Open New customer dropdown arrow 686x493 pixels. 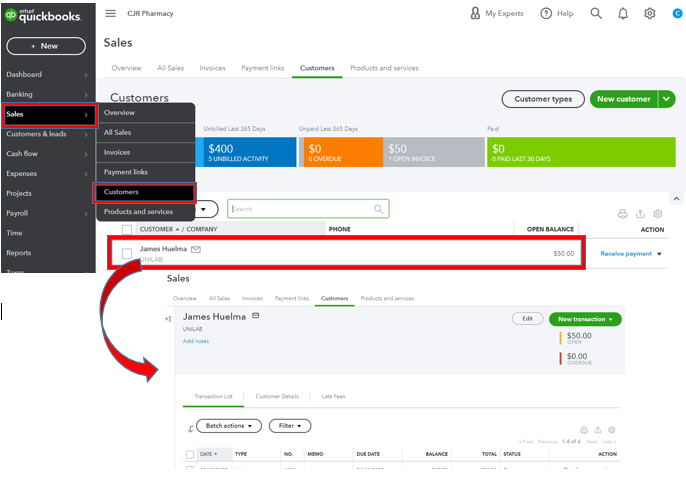pos(666,99)
